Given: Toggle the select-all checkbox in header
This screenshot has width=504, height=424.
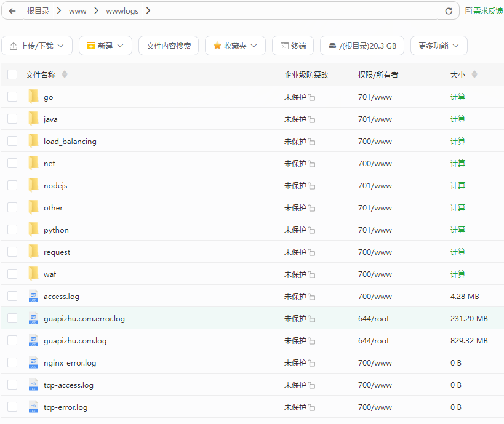Looking at the screenshot, I should pyautogui.click(x=12, y=74).
